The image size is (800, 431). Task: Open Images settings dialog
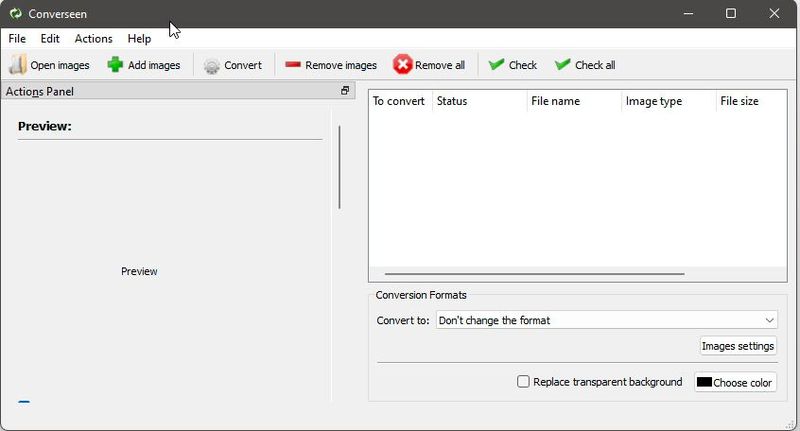[738, 346]
